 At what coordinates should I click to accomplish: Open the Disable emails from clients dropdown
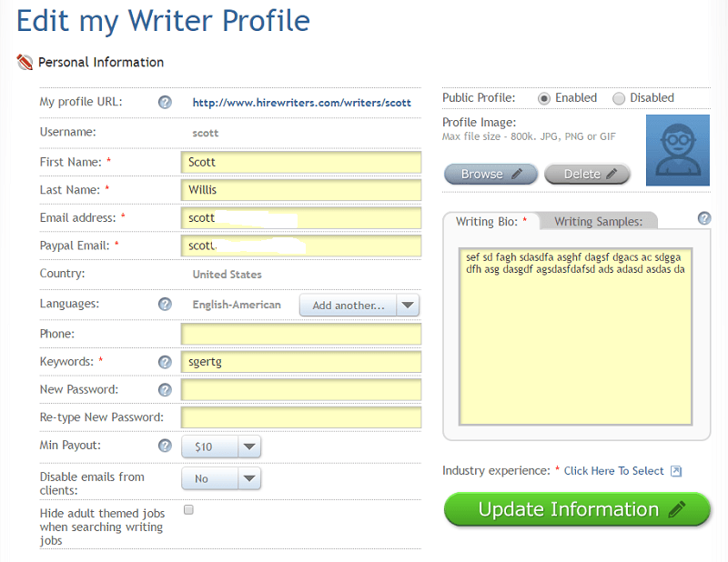tap(220, 477)
